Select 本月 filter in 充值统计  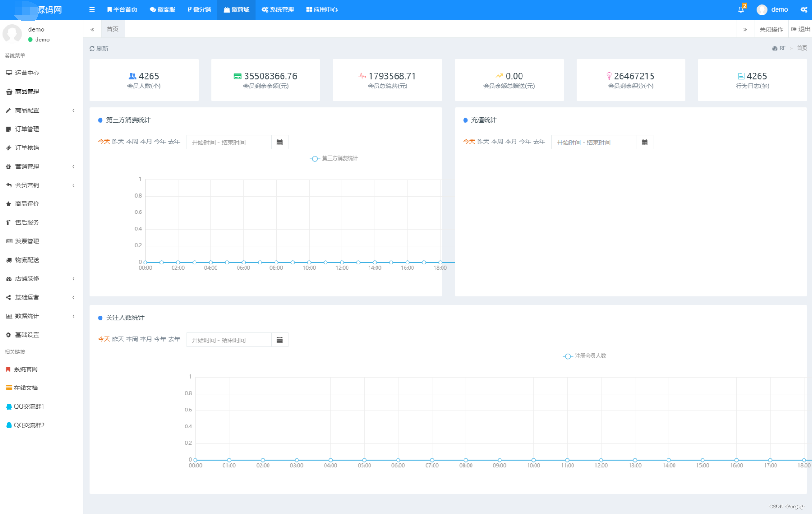pyautogui.click(x=511, y=141)
